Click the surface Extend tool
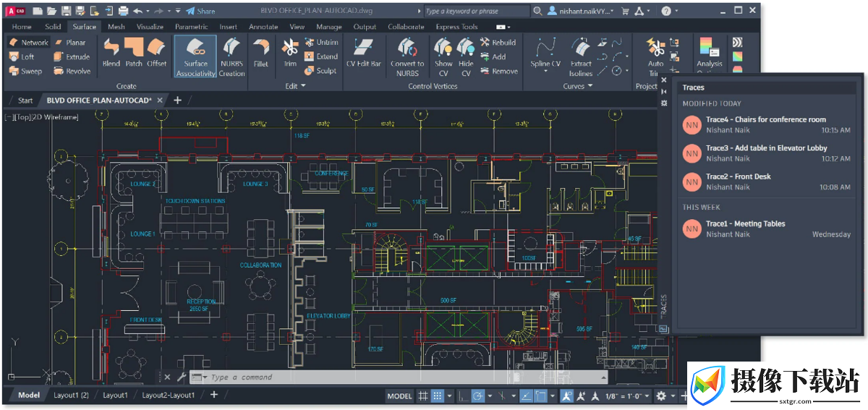The width and height of the screenshot is (868, 410). [x=320, y=57]
